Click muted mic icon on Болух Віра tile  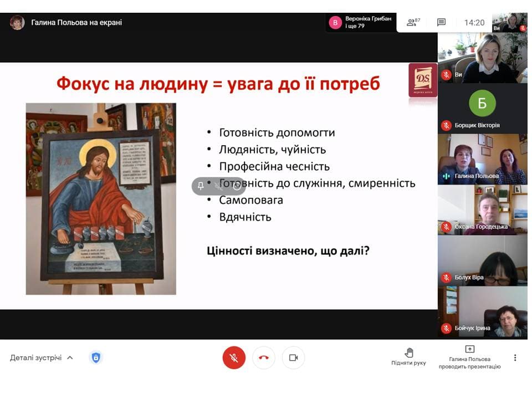click(x=446, y=277)
